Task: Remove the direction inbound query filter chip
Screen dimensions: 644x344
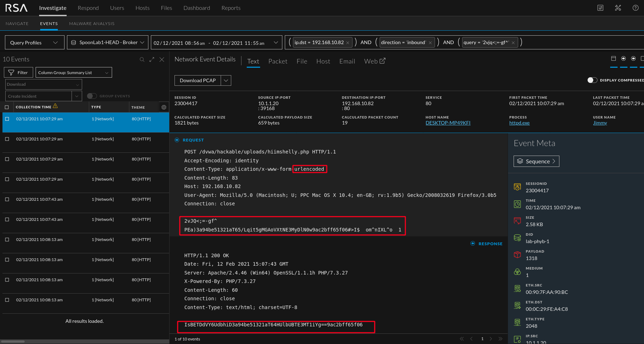Action: [430, 42]
